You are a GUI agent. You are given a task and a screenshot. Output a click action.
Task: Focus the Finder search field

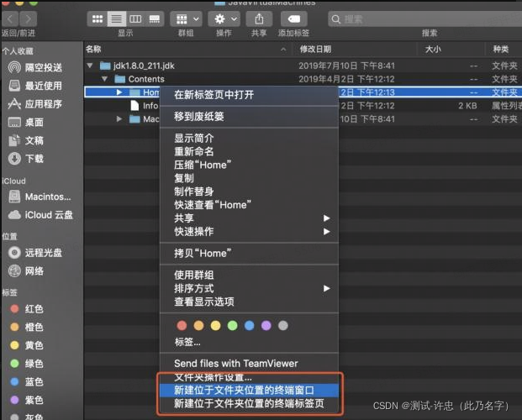click(x=425, y=19)
